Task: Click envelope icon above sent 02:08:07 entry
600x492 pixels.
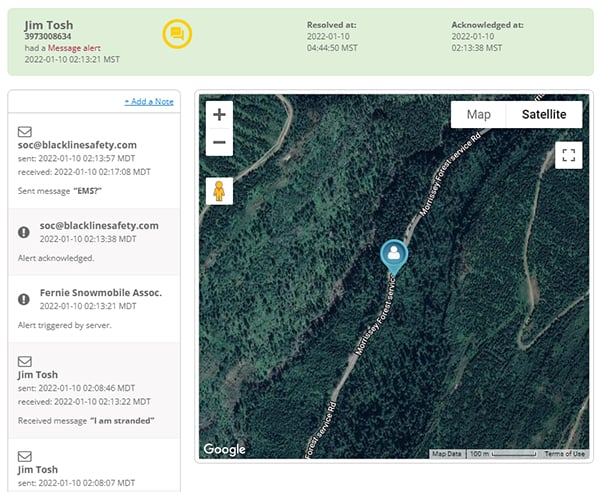Action: pyautogui.click(x=25, y=456)
